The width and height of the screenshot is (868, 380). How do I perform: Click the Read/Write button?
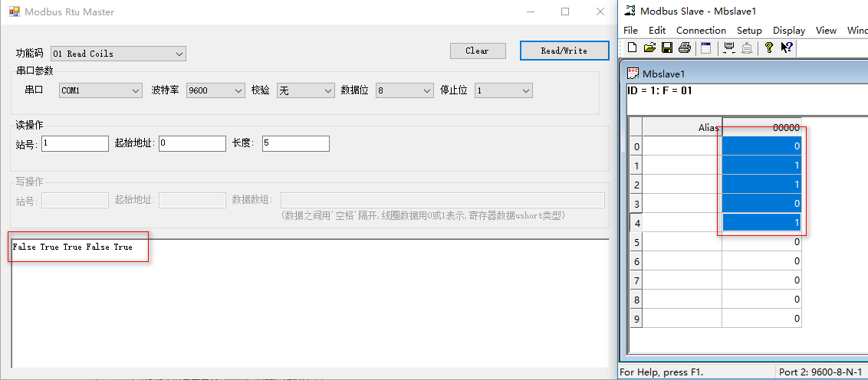tap(564, 51)
